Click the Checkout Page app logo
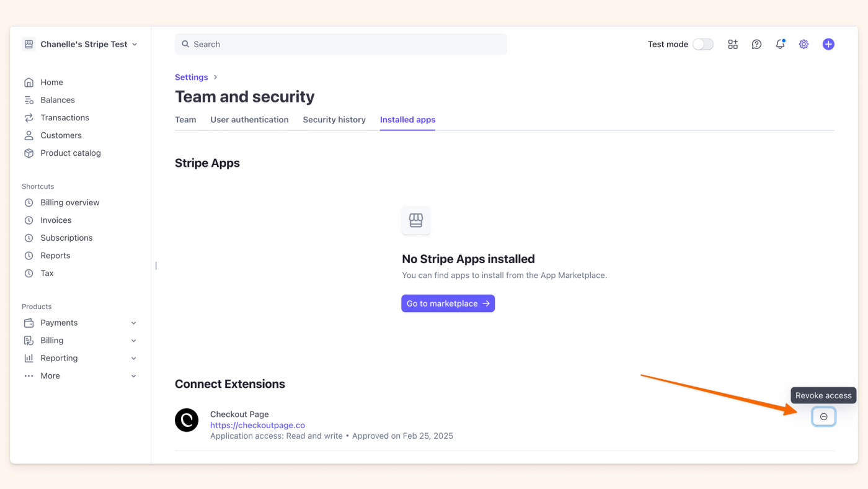Image resolution: width=868 pixels, height=489 pixels. [x=187, y=420]
